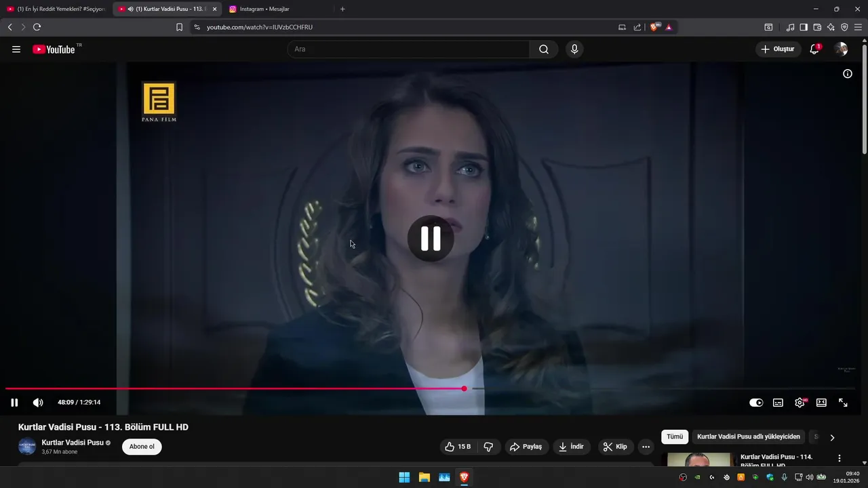This screenshot has width=868, height=488.
Task: Like the video with 15 B
Action: click(x=458, y=447)
